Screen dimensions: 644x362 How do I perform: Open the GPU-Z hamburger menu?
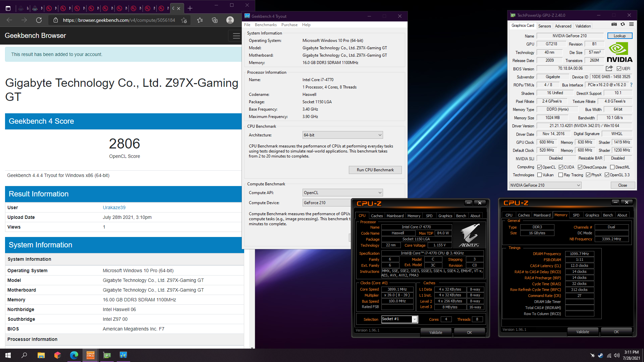tap(631, 24)
